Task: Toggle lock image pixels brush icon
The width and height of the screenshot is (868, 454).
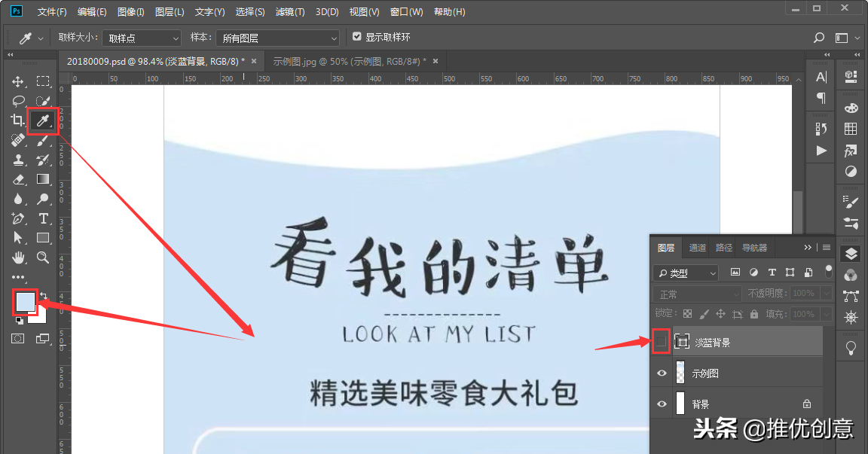Action: 704,314
